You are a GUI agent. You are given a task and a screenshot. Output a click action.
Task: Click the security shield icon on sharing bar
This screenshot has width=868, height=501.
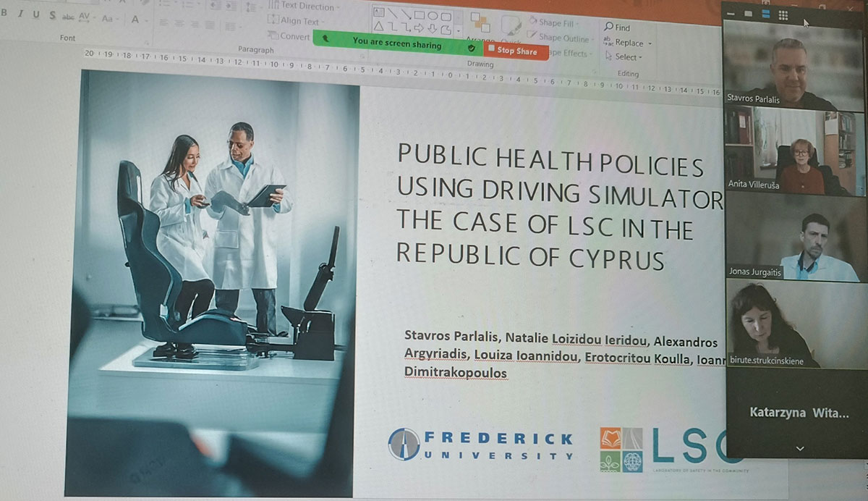coord(472,48)
